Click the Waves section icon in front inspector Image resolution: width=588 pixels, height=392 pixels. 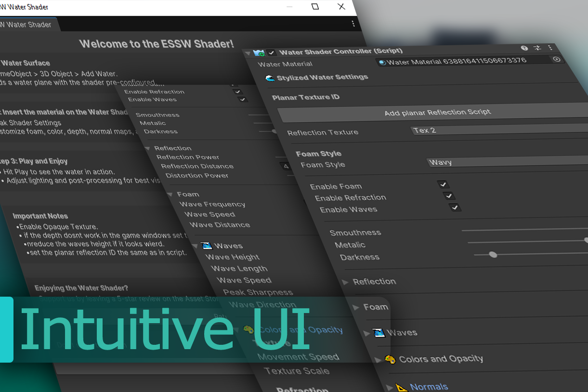click(x=379, y=333)
